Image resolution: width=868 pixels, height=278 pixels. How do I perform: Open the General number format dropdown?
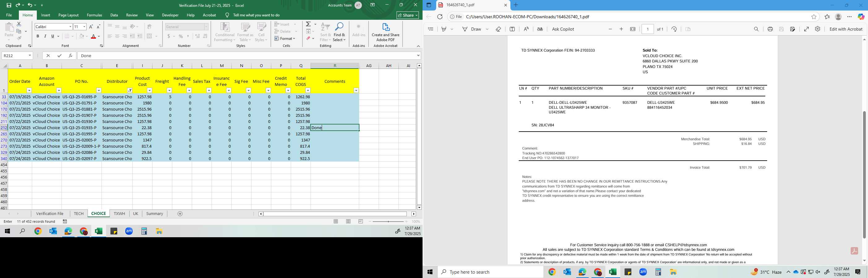coord(206,27)
